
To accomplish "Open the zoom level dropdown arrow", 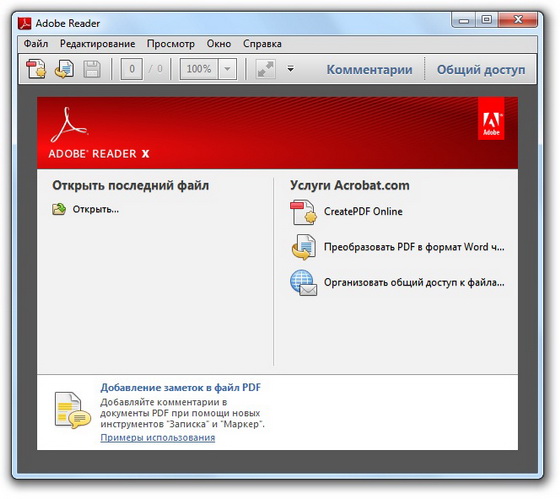I will pyautogui.click(x=227, y=69).
